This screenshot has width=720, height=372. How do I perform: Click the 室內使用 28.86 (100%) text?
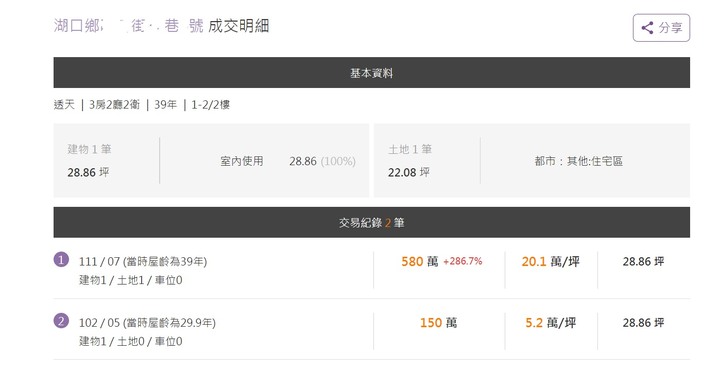288,161
